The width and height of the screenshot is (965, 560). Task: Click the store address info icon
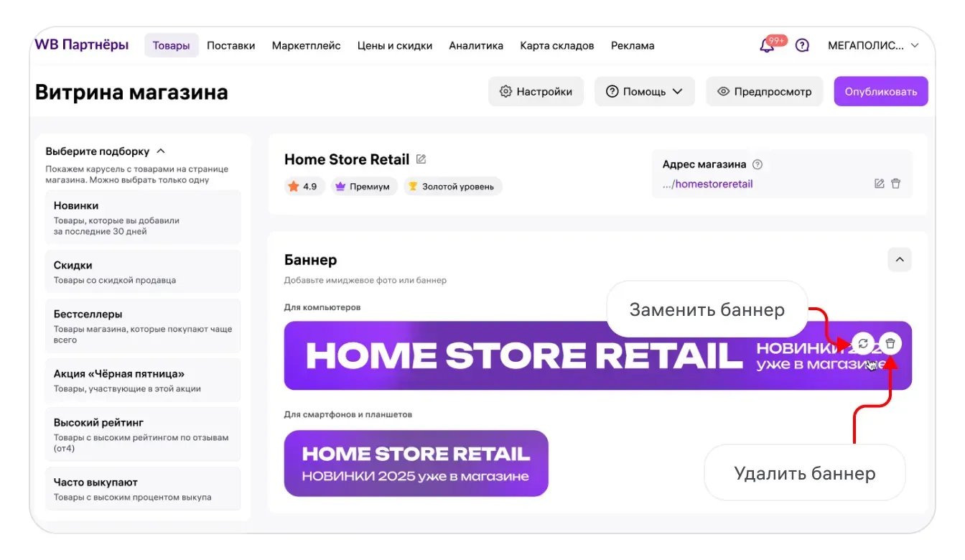point(757,164)
